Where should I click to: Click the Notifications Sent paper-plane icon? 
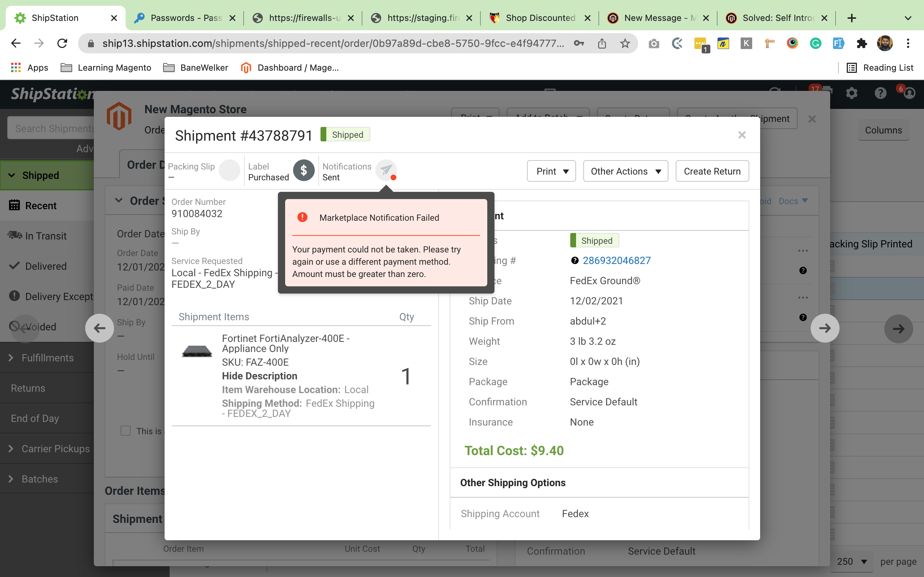click(x=385, y=170)
